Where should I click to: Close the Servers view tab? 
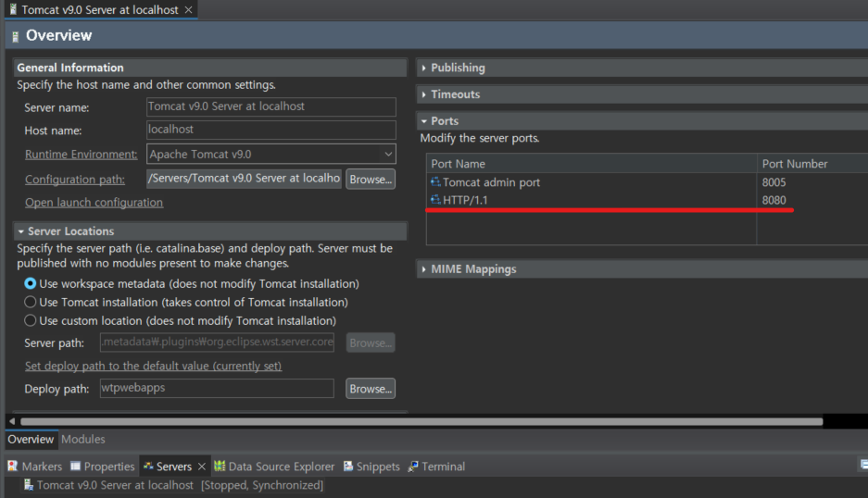tap(202, 467)
